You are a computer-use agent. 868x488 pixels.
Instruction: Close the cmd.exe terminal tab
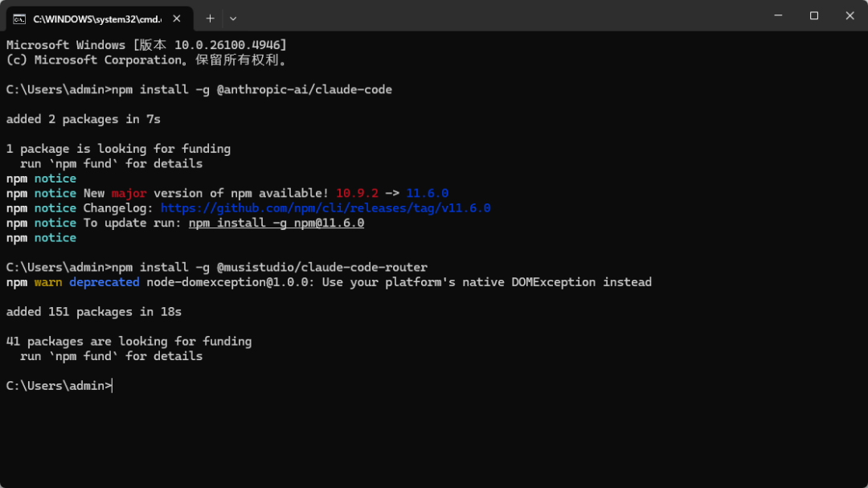(176, 18)
